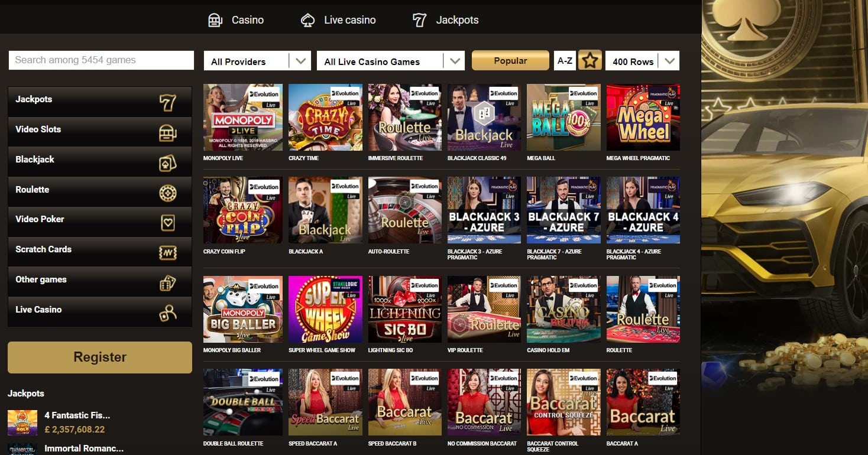This screenshot has height=455, width=868.
Task: Select Video Poker category
Action: 100,222
